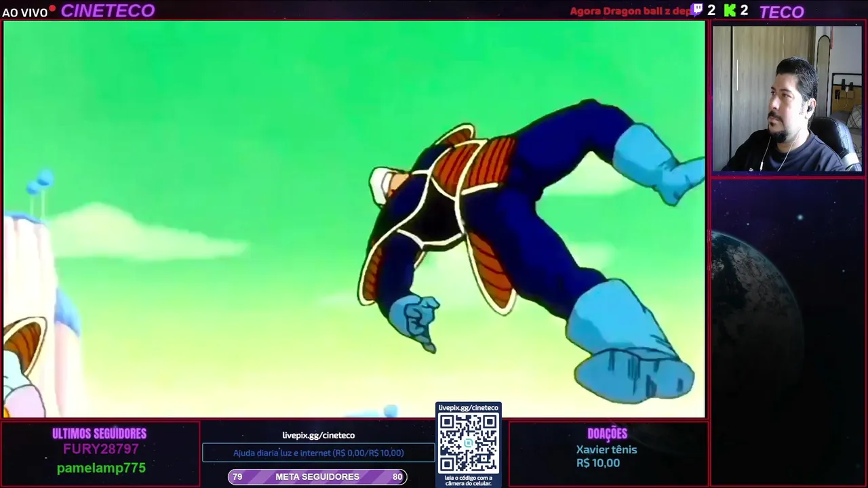The width and height of the screenshot is (868, 488).
Task: Click the livepix.gg/cineteco label above QR code
Action: tap(468, 407)
